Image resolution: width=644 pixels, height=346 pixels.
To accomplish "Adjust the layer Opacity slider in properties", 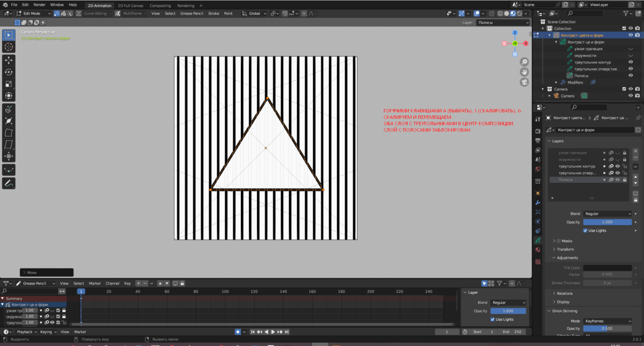I will (x=608, y=222).
